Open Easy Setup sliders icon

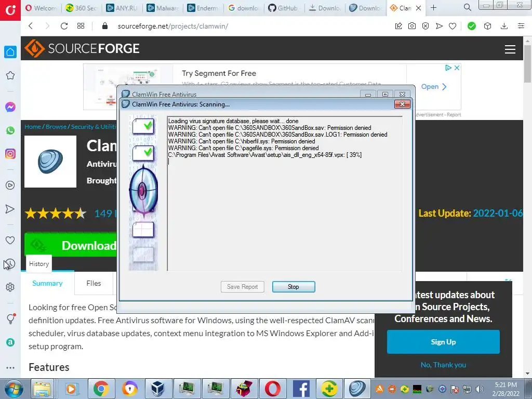521,26
